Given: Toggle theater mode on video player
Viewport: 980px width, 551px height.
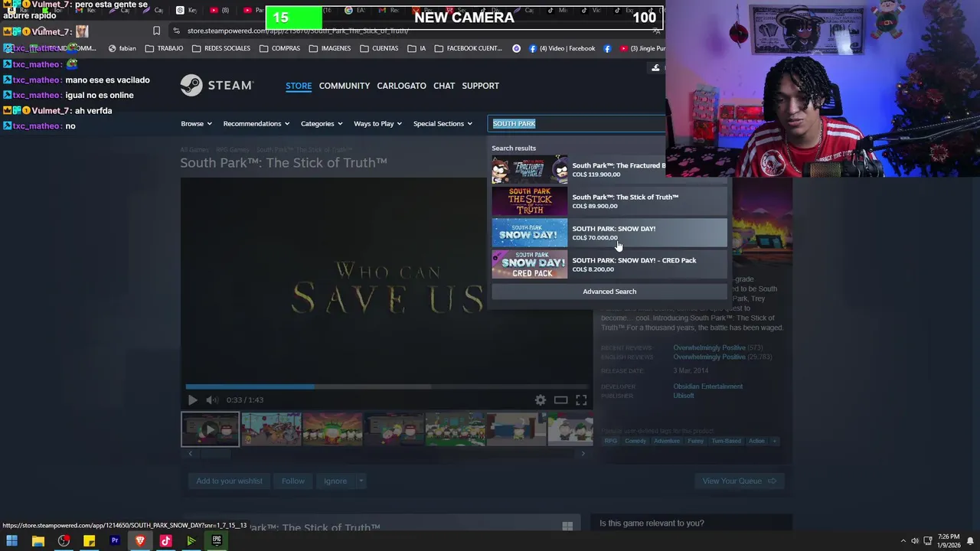Looking at the screenshot, I should pos(561,399).
